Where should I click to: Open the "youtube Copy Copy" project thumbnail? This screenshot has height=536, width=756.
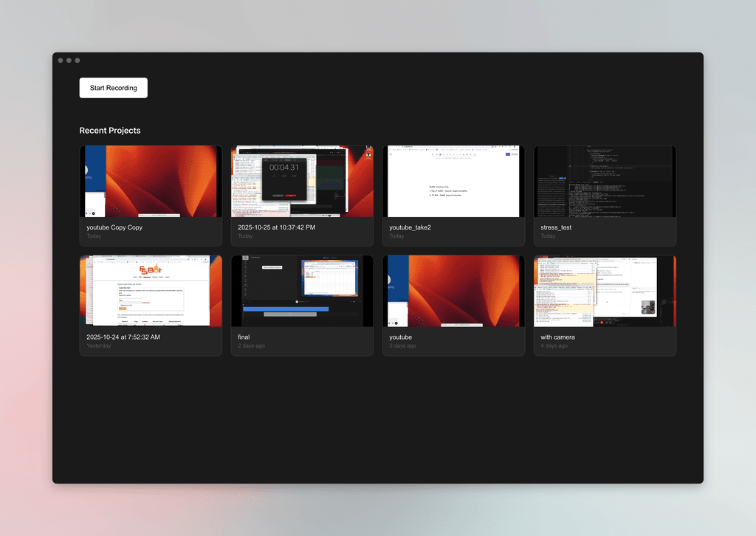151,181
